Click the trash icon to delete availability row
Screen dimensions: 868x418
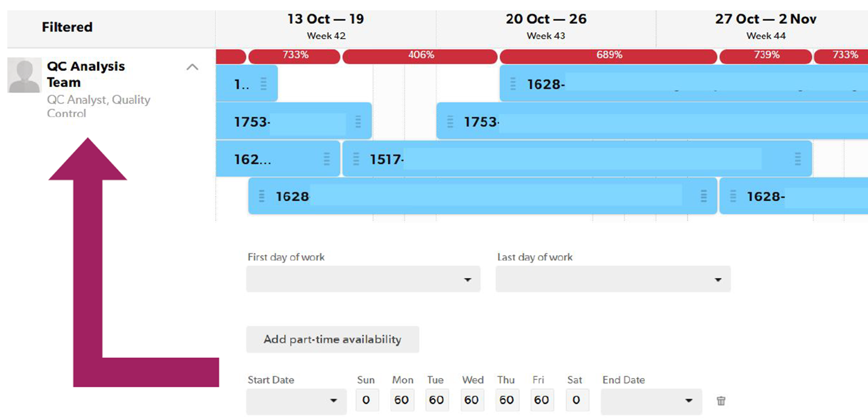click(x=721, y=401)
